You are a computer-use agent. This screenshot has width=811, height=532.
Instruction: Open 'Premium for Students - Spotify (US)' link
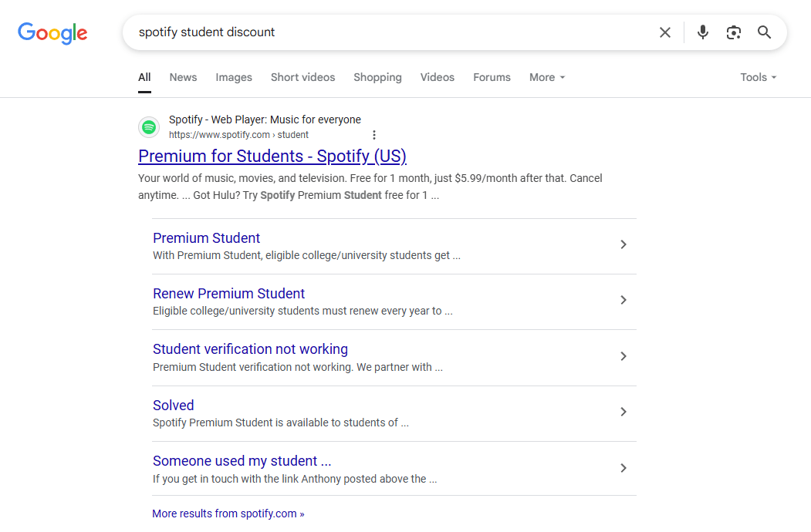(x=272, y=157)
